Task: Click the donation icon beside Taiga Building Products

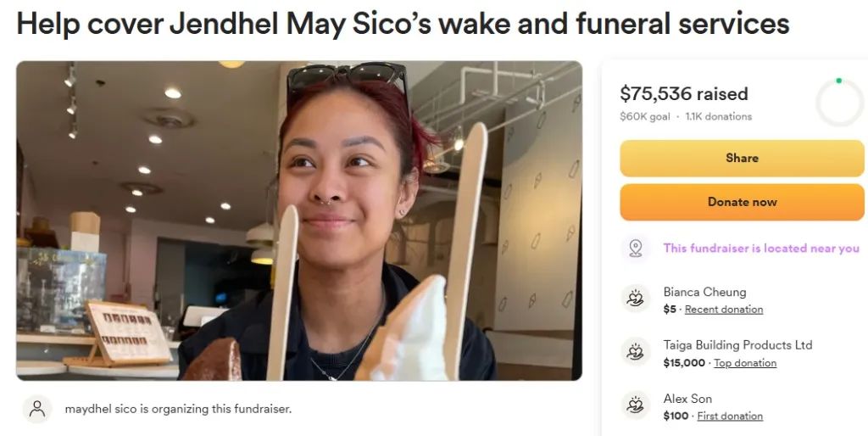Action: [x=636, y=352]
